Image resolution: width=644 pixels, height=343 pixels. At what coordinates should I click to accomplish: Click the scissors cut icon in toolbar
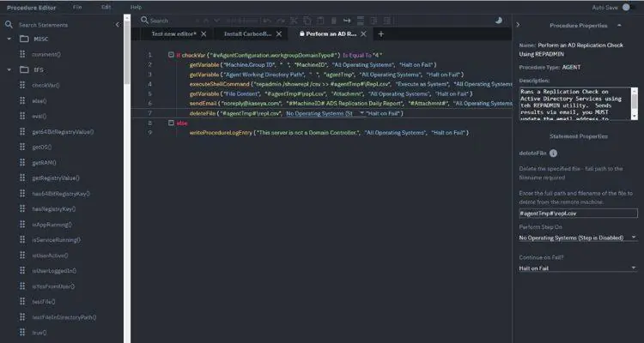(x=294, y=21)
